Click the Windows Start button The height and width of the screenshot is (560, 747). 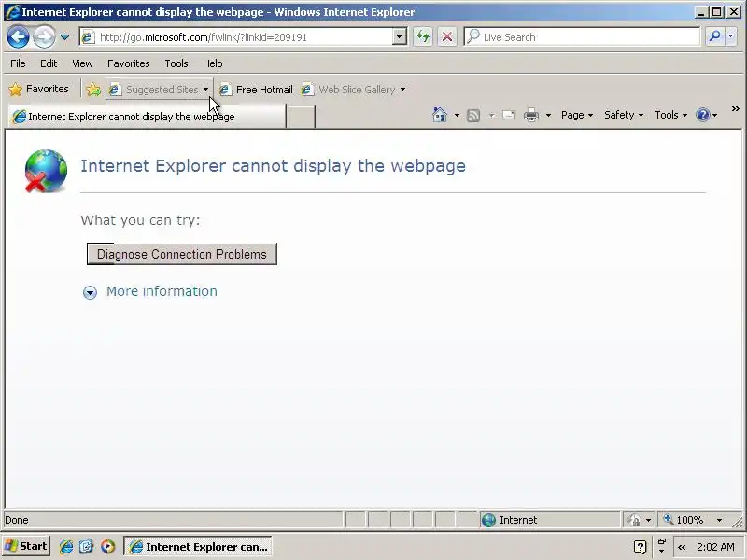click(26, 546)
